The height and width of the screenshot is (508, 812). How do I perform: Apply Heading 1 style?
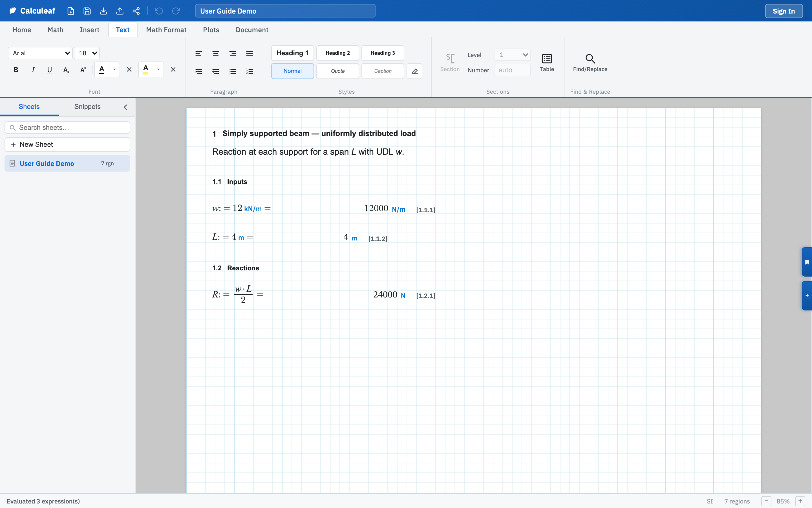292,53
